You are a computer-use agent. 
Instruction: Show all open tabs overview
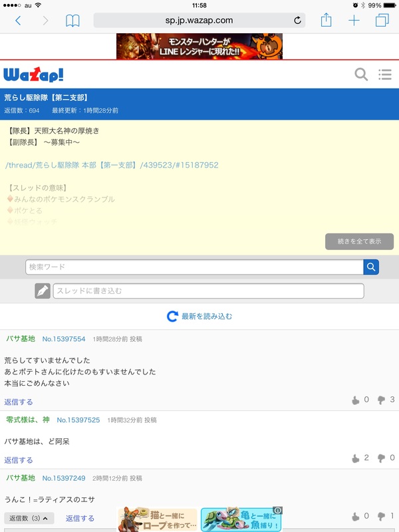[x=382, y=21]
